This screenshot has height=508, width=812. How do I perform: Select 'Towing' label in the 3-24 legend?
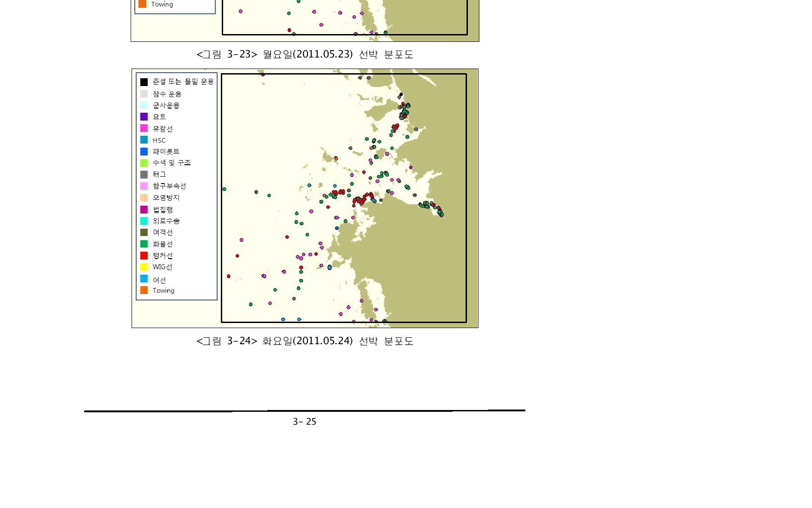coord(163,291)
